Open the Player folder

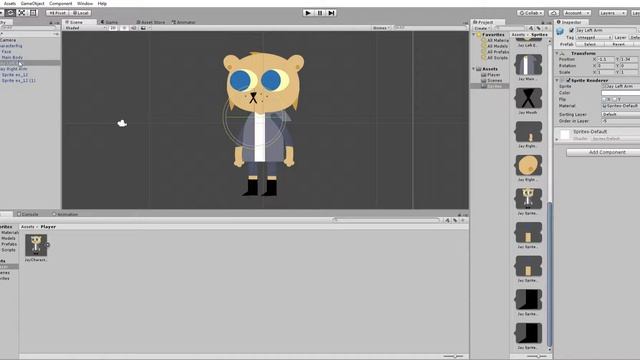[x=491, y=75]
